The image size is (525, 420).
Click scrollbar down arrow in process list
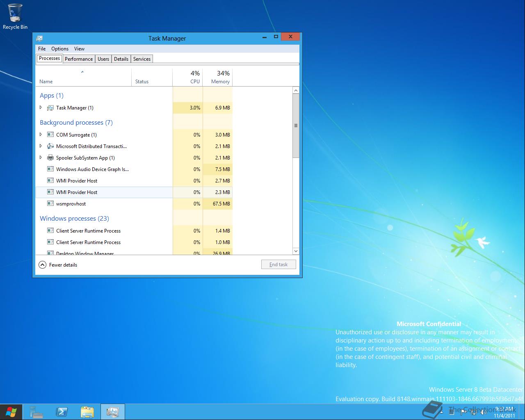[x=296, y=251]
